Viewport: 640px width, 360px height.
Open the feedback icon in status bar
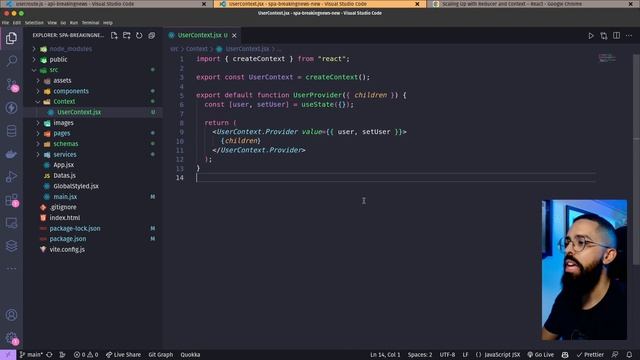pos(615,355)
